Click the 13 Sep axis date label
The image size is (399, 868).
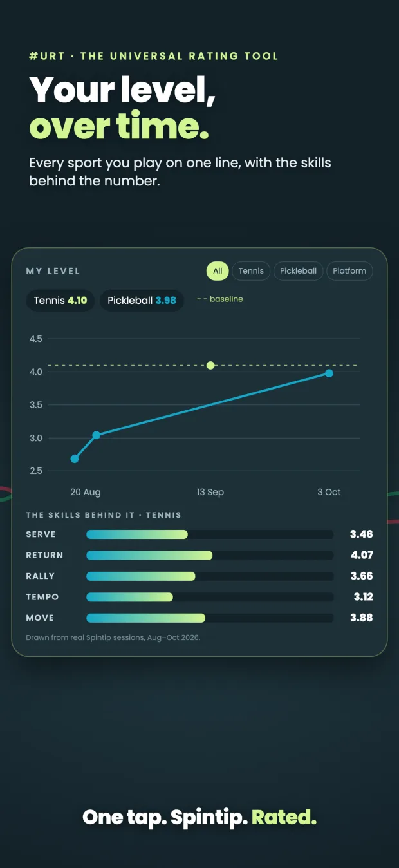pyautogui.click(x=210, y=492)
